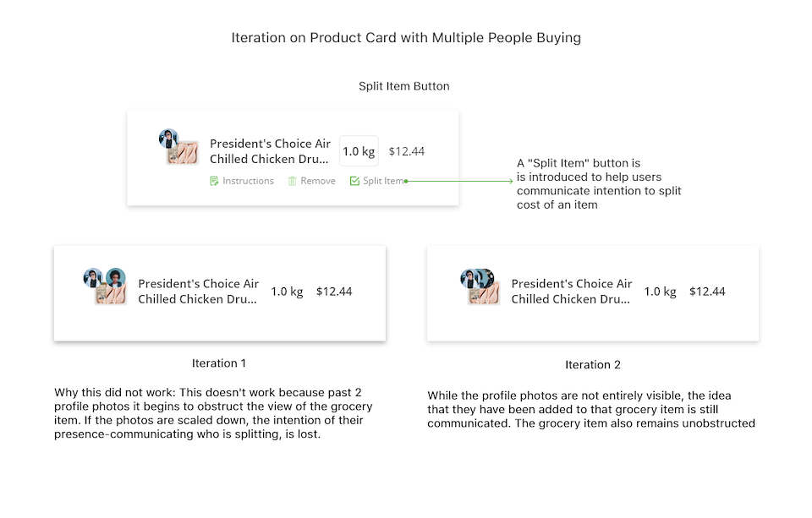Click the profile avatar on top card
The image size is (812, 518).
tap(169, 139)
